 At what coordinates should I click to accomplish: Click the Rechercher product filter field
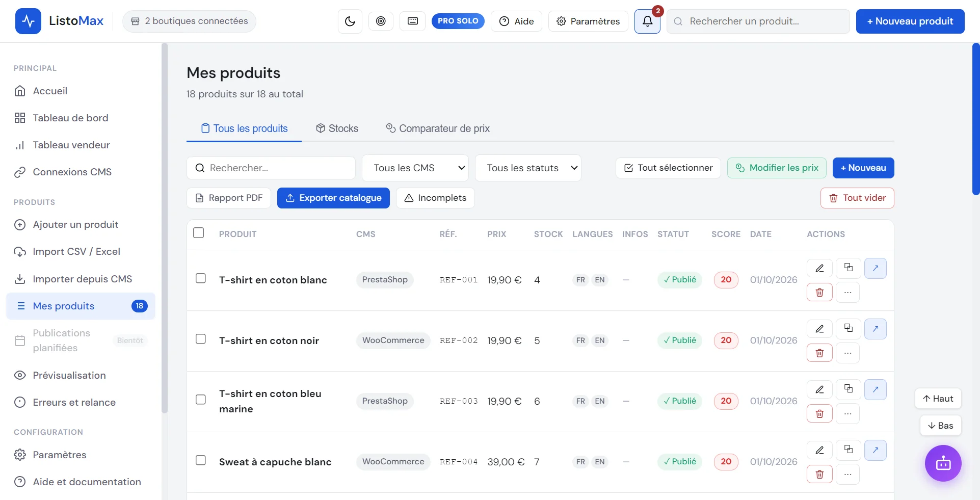pos(271,168)
